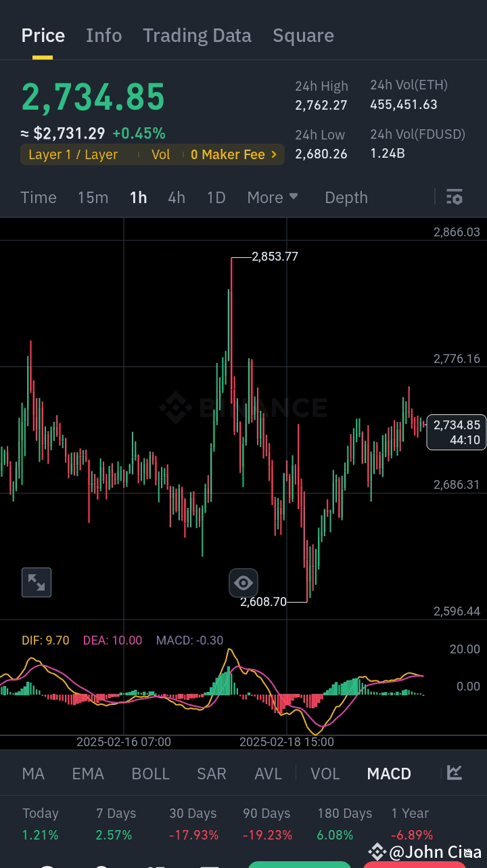
Task: Tap the ≈ $2,731.29 USD value
Action: tap(63, 133)
